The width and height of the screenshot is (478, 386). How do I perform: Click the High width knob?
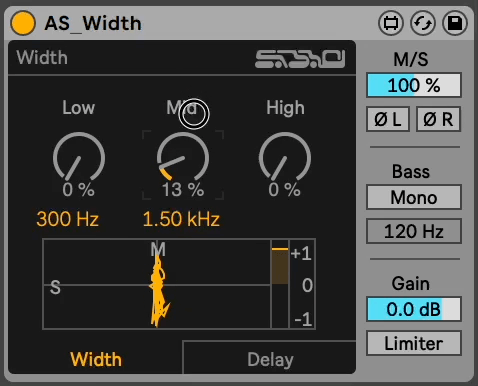coord(285,157)
